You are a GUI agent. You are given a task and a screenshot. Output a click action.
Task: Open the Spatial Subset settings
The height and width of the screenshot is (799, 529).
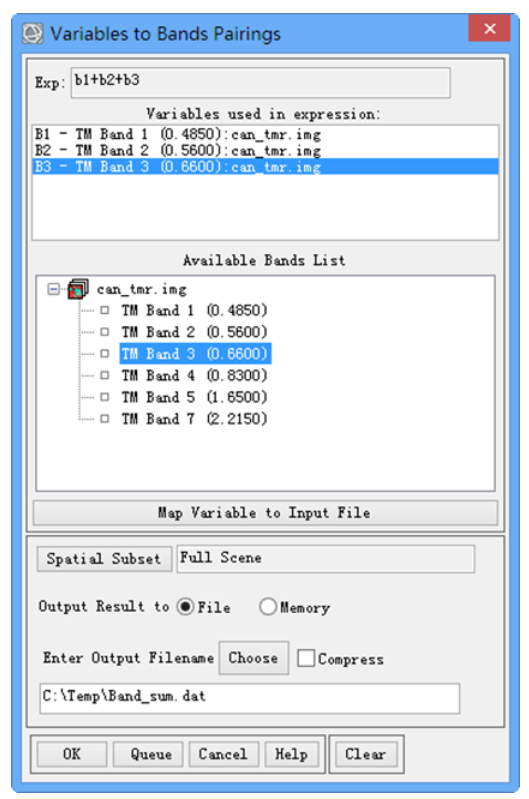point(104,559)
